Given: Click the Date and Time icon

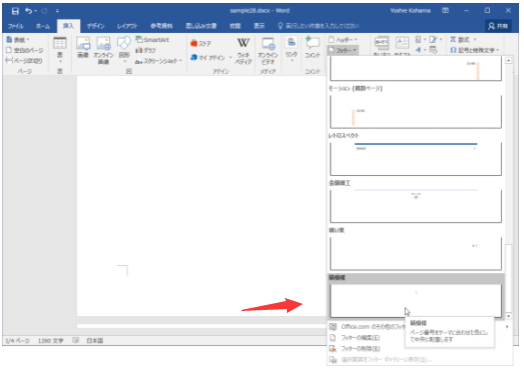Looking at the screenshot, I should pos(433,50).
